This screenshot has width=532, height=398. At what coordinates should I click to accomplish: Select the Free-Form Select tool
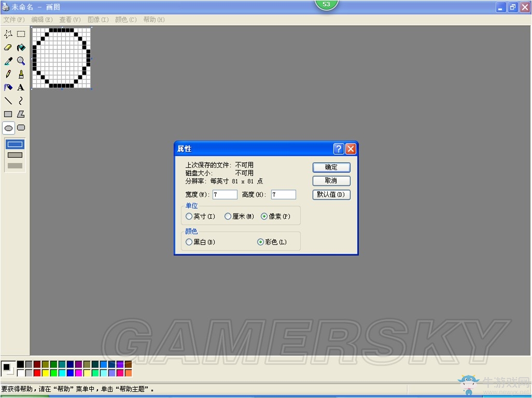tap(8, 34)
